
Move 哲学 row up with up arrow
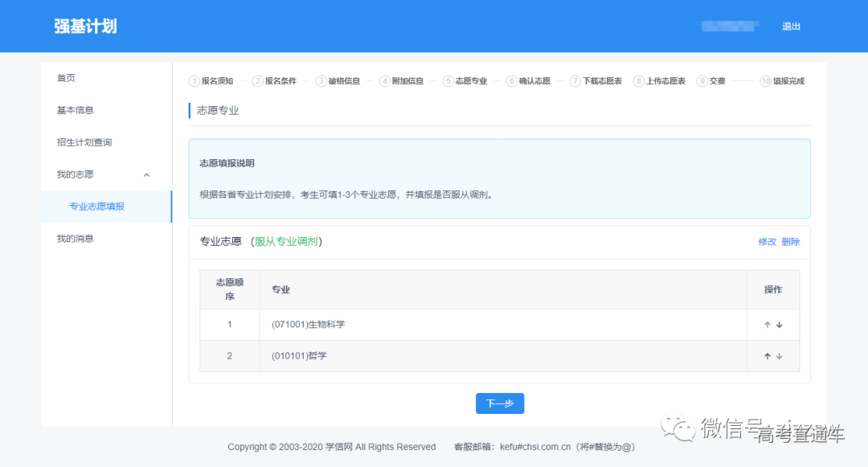768,356
